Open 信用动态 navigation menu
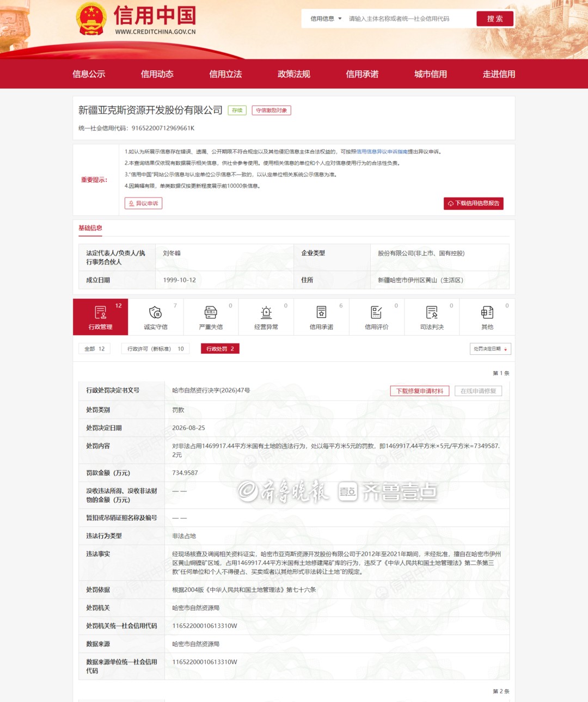This screenshot has height=702, width=588. tap(157, 74)
